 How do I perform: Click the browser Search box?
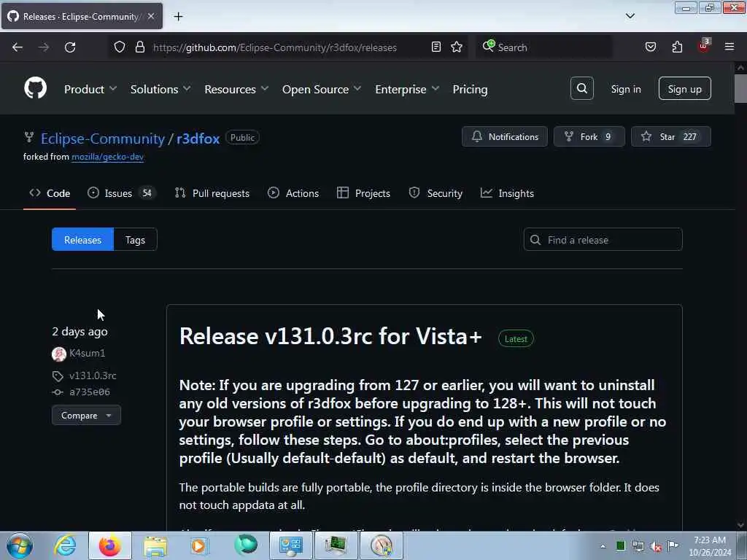click(x=544, y=47)
